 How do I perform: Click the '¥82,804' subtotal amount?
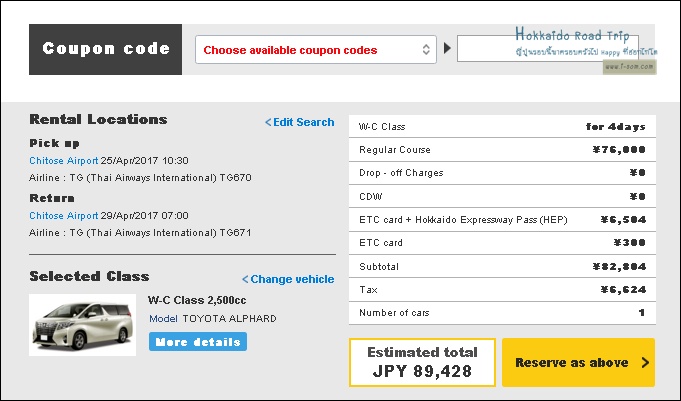click(619, 267)
